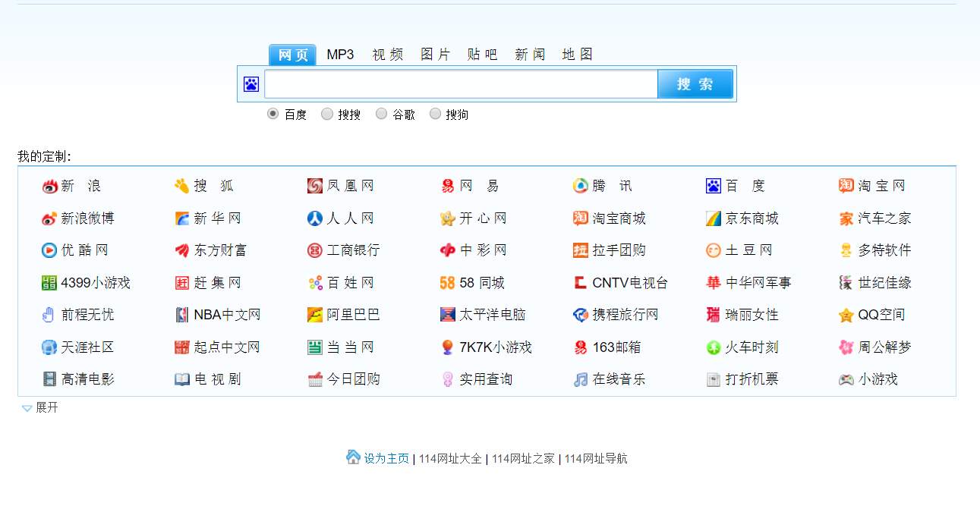Click the Eastmoney (东方财富) red icon

(181, 250)
